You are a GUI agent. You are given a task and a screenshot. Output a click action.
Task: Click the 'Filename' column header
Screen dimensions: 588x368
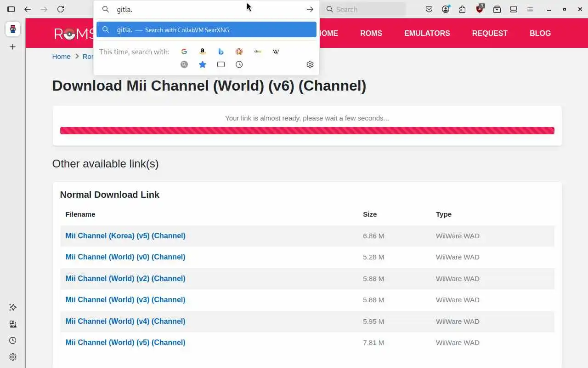[x=80, y=214]
